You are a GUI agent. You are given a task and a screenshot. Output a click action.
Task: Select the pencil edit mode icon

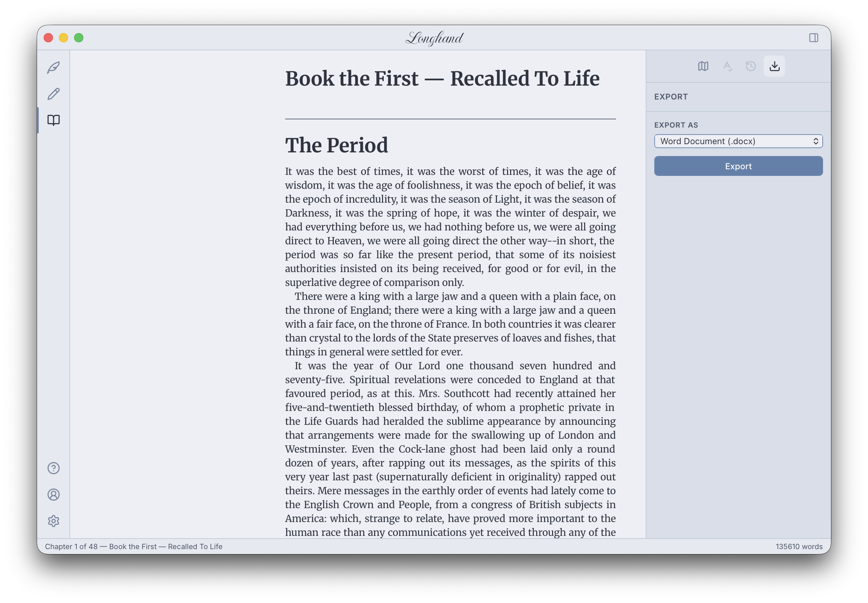click(x=53, y=94)
